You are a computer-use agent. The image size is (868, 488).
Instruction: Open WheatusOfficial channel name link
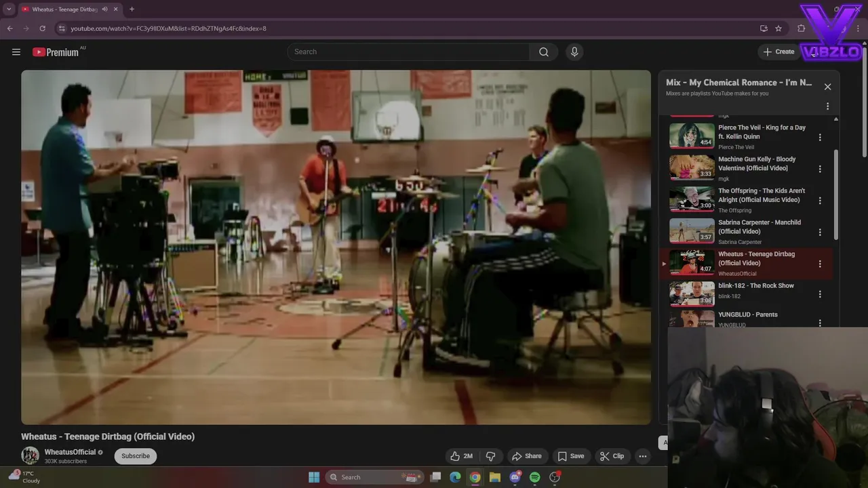(x=70, y=452)
